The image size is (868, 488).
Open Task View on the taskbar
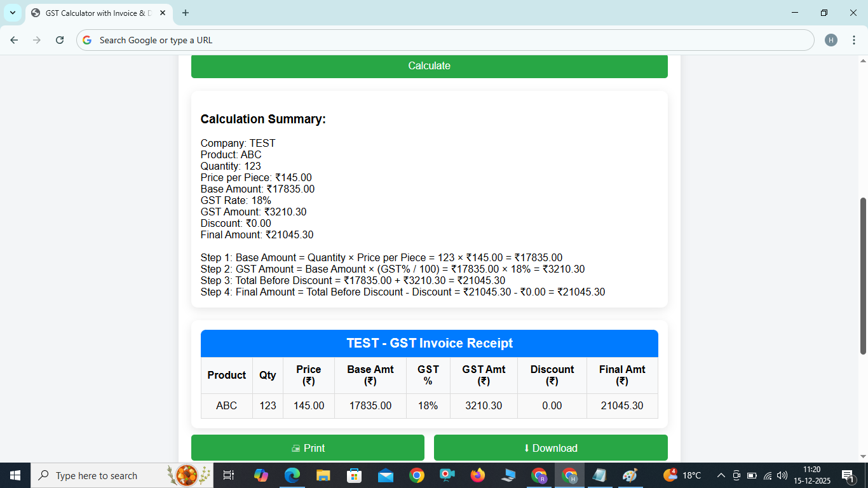228,475
